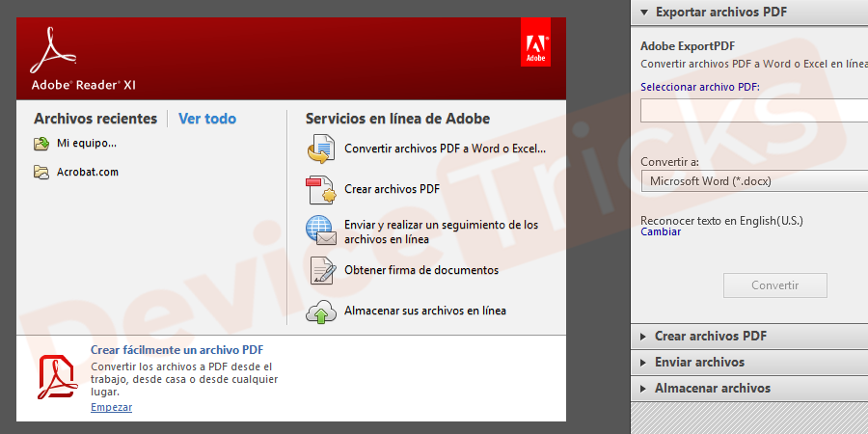This screenshot has width=868, height=434.
Task: Expand the Almacenar archivos panel
Action: click(749, 388)
